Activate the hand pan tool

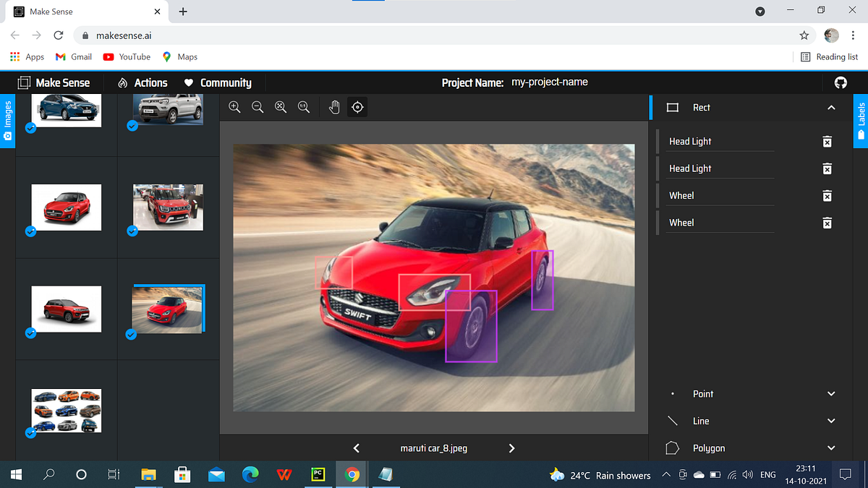pyautogui.click(x=334, y=106)
